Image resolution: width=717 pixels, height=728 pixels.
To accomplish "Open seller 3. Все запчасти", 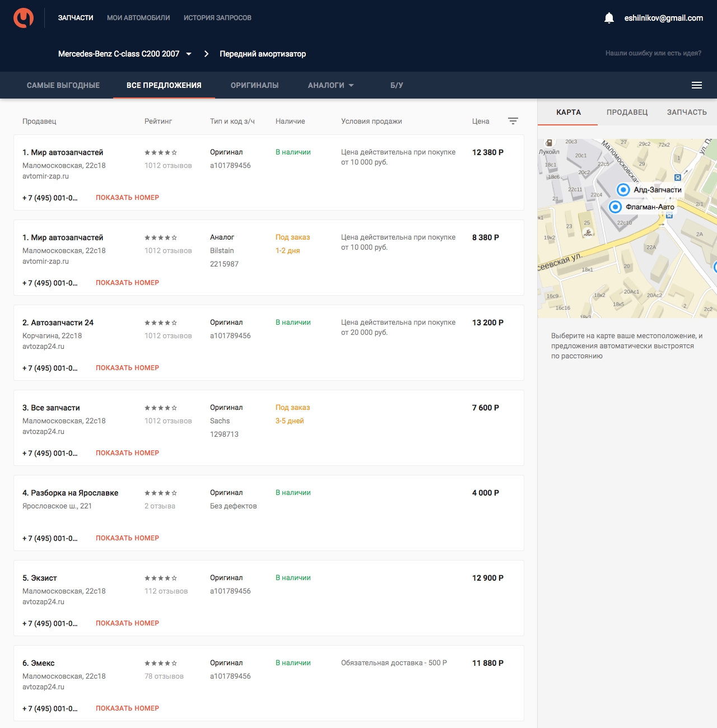I will [51, 408].
